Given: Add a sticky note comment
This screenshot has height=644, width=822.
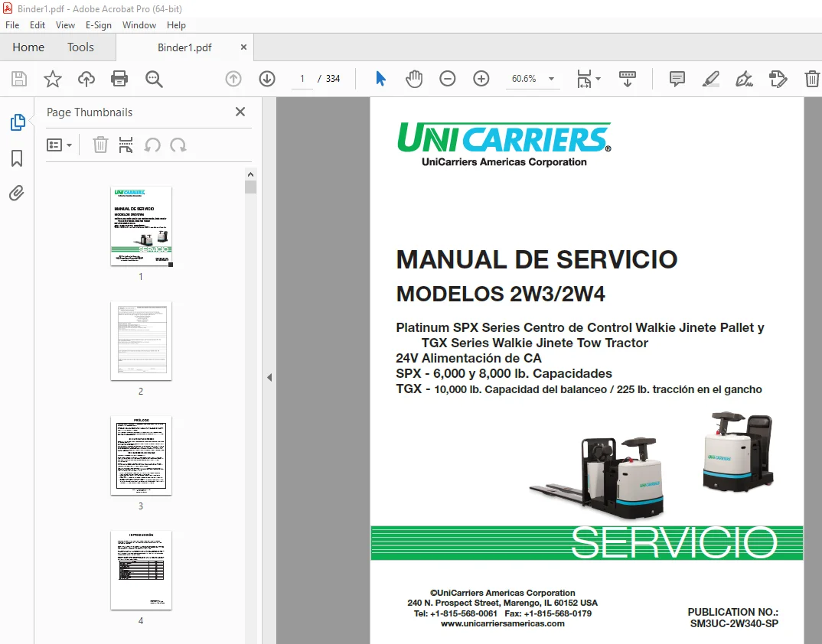Looking at the screenshot, I should coord(677,79).
